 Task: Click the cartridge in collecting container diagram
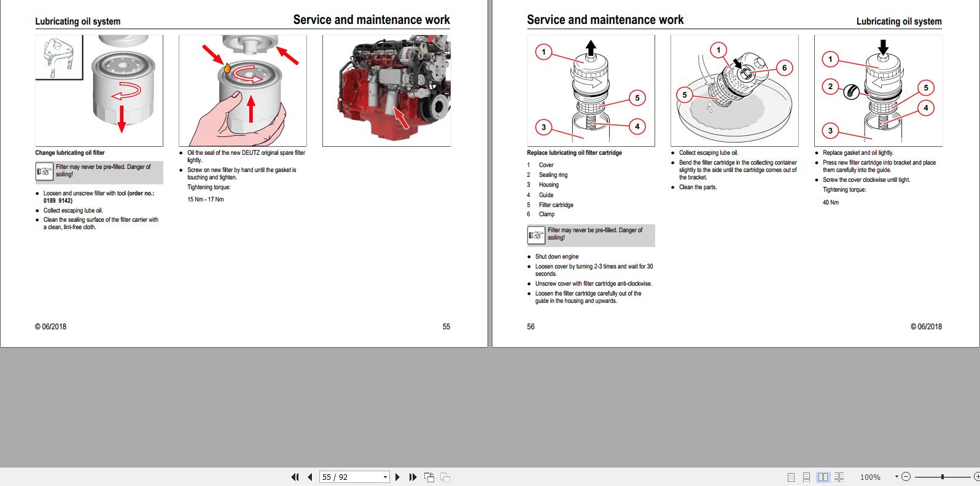[734, 90]
